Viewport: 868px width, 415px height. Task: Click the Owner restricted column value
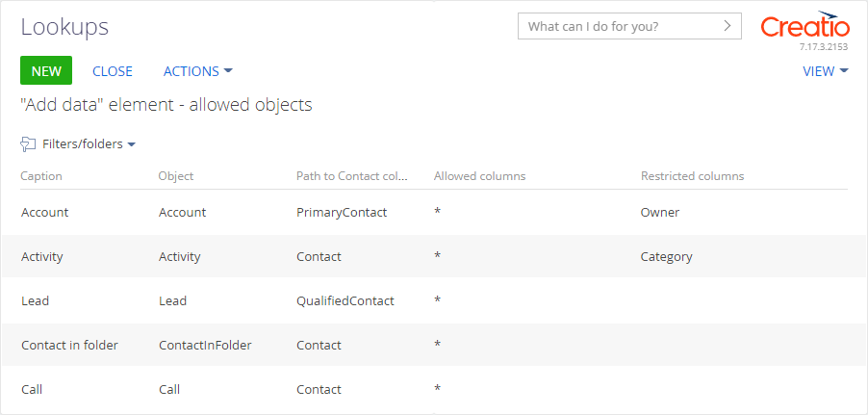[660, 212]
